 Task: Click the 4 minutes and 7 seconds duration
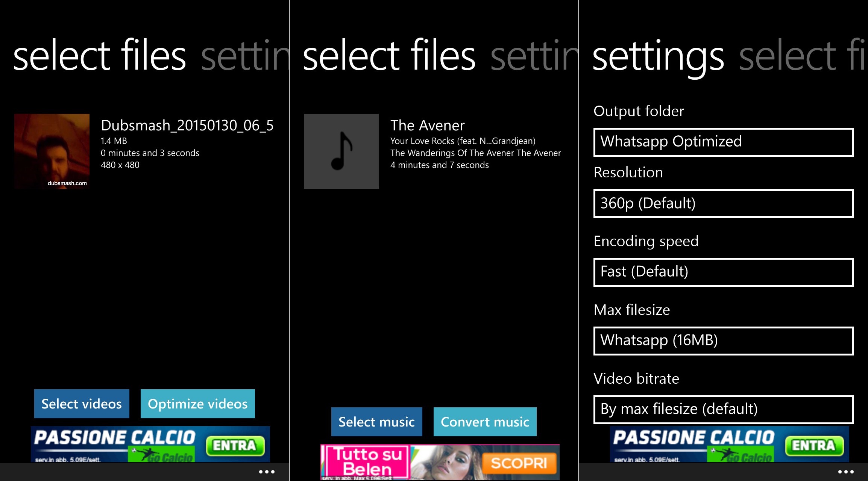(440, 165)
